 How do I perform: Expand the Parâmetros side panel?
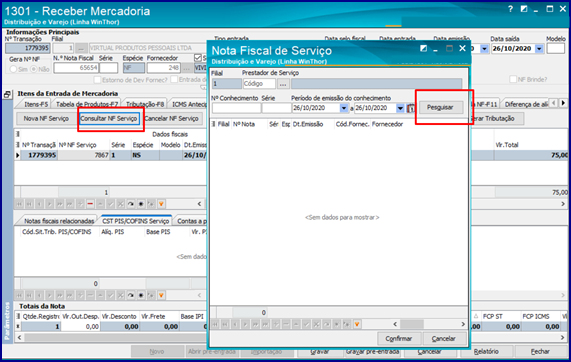[x=7, y=320]
